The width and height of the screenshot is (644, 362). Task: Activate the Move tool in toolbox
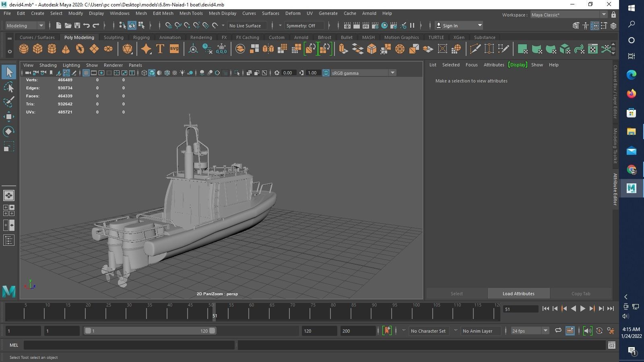9,117
